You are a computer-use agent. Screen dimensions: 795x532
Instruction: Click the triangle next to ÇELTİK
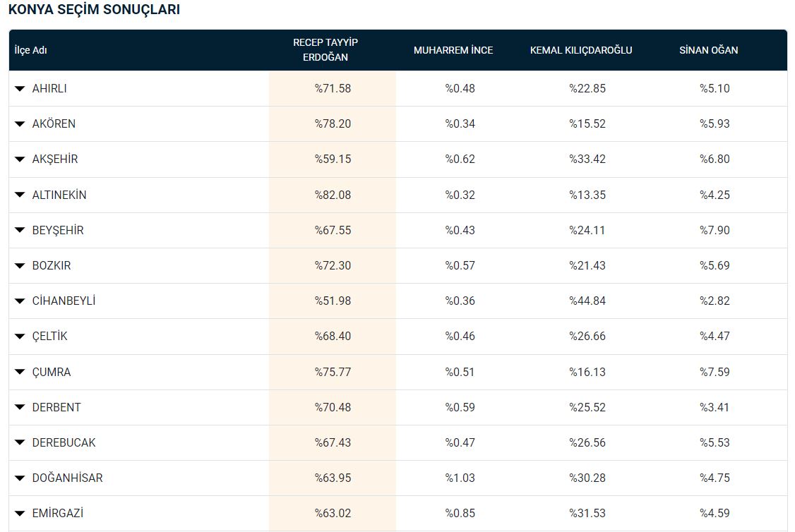20,337
